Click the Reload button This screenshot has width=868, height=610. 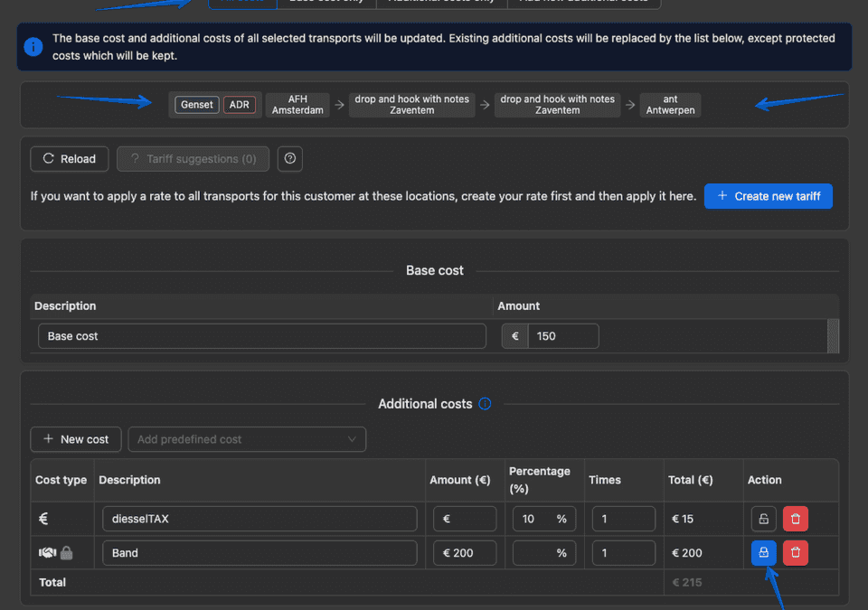click(x=70, y=159)
